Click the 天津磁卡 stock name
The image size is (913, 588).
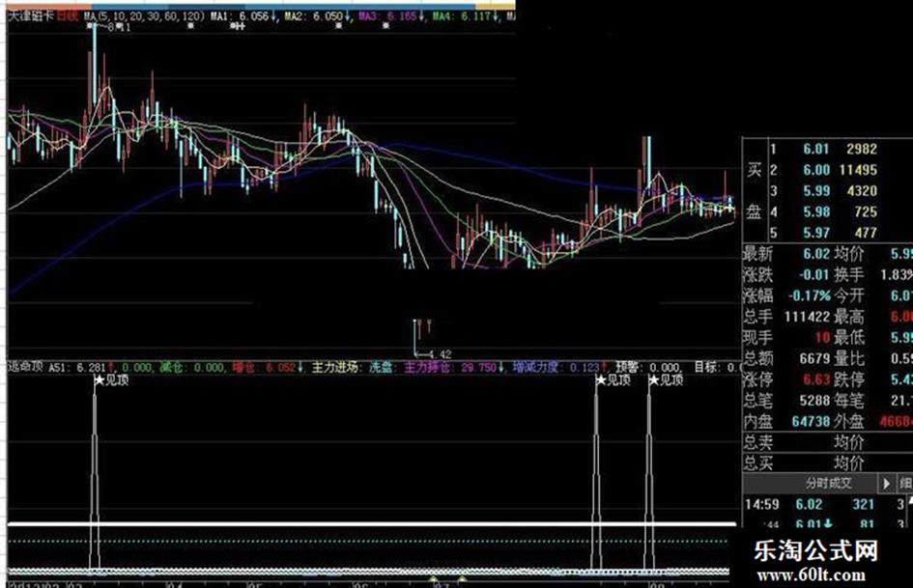(x=30, y=15)
